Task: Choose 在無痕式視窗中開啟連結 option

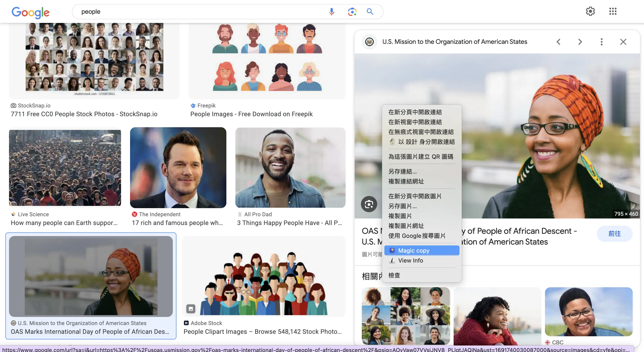Action: tap(421, 132)
